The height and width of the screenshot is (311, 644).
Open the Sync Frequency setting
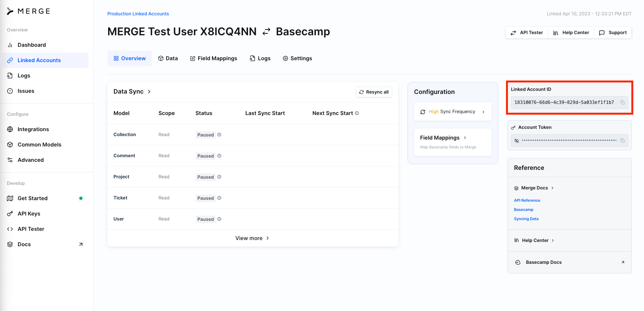(x=453, y=112)
